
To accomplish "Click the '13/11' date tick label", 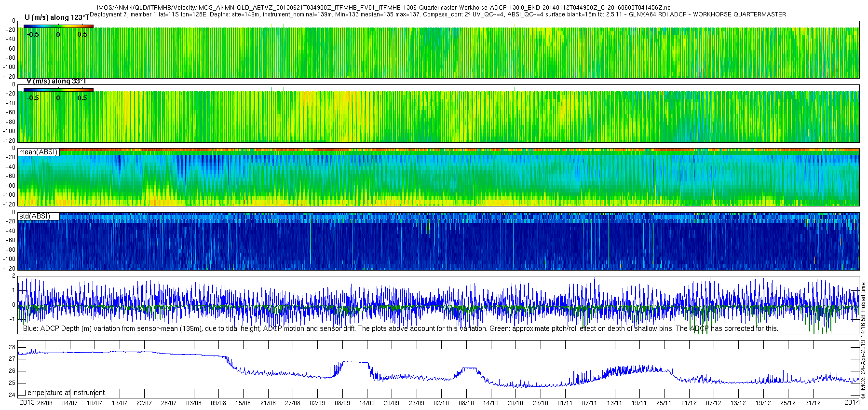I will 614,403.
